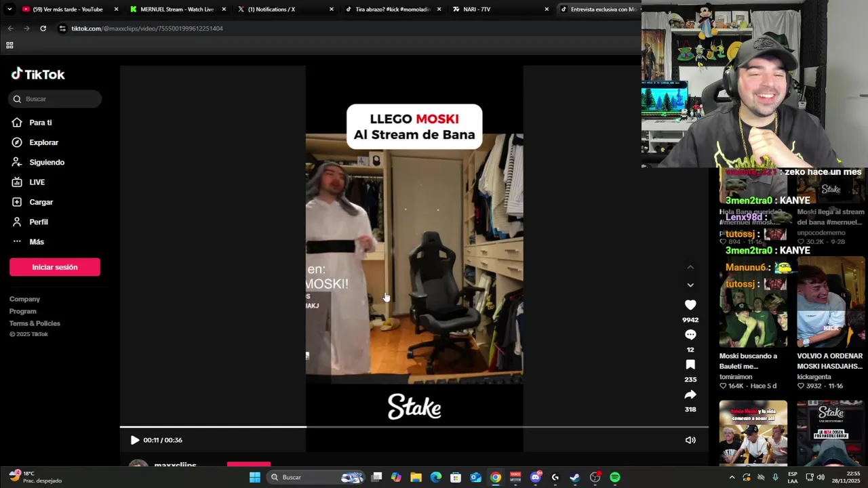Open Logitech G HUB from the taskbar
The width and height of the screenshot is (868, 488).
pos(555,477)
